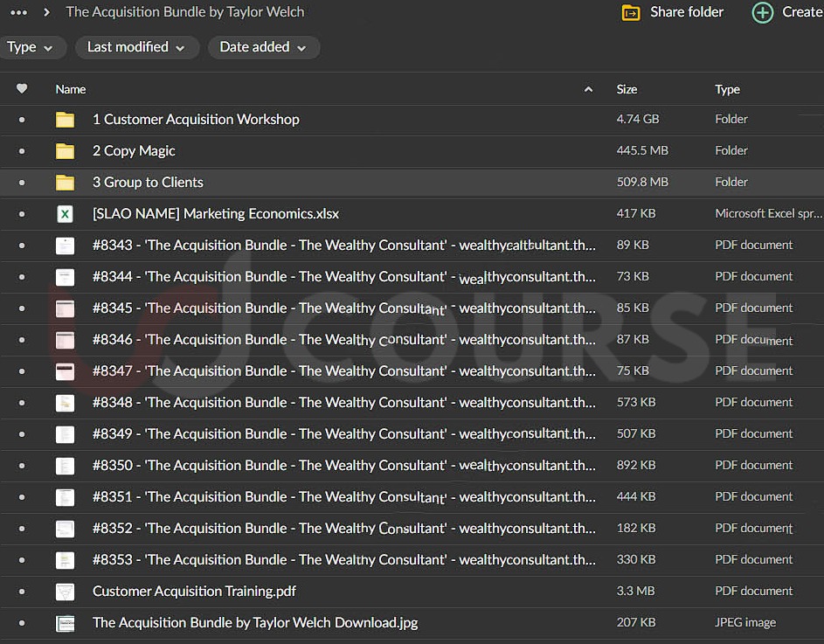Select the '#8349 - The Acquisition Bundle' file name
The height and width of the screenshot is (644, 824).
[x=344, y=434]
